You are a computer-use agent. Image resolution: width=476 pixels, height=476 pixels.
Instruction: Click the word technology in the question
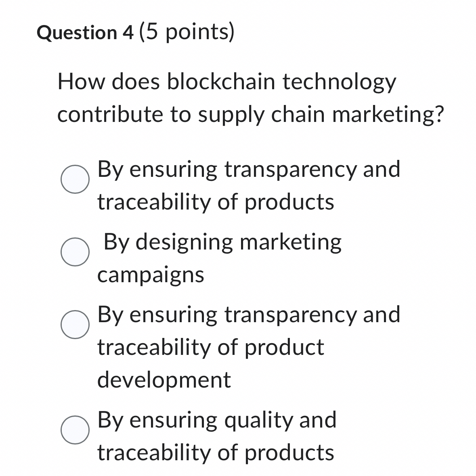(340, 82)
